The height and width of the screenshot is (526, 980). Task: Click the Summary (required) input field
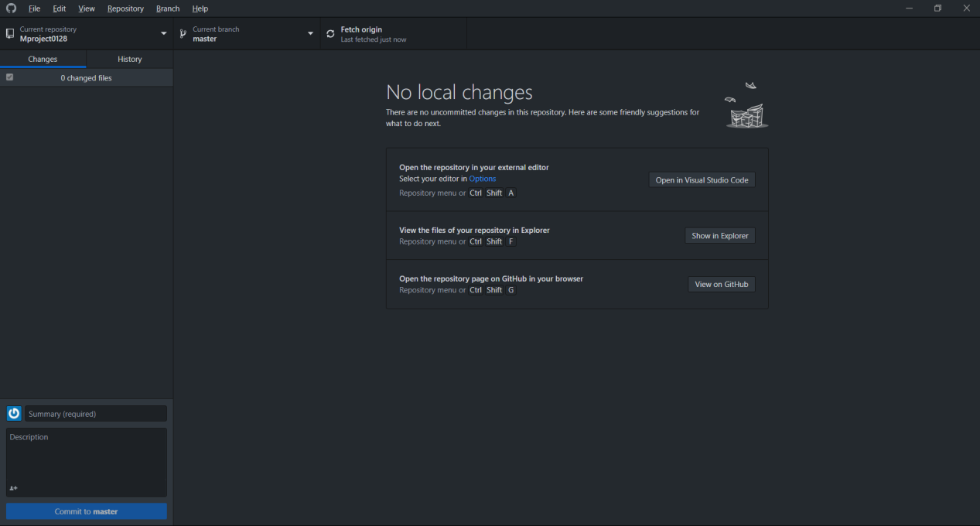click(96, 414)
